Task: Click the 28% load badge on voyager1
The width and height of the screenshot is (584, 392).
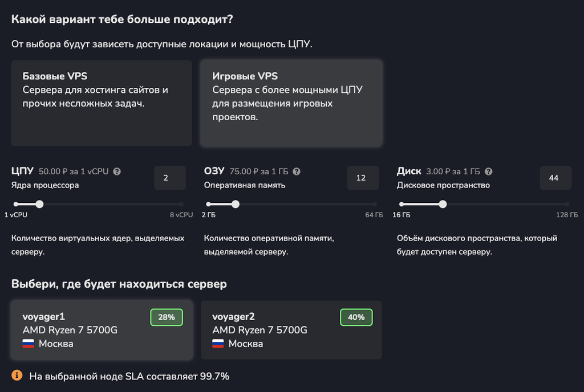Action: tap(166, 317)
